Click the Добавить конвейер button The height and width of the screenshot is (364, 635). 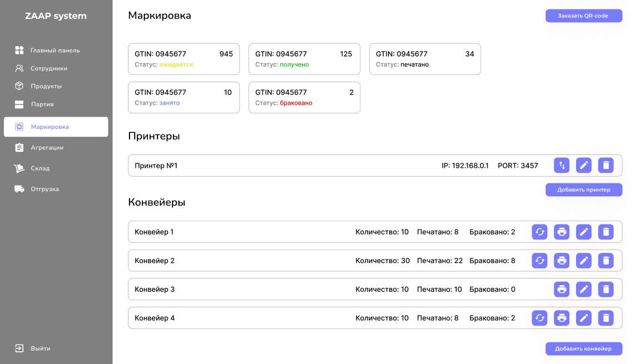(x=584, y=348)
